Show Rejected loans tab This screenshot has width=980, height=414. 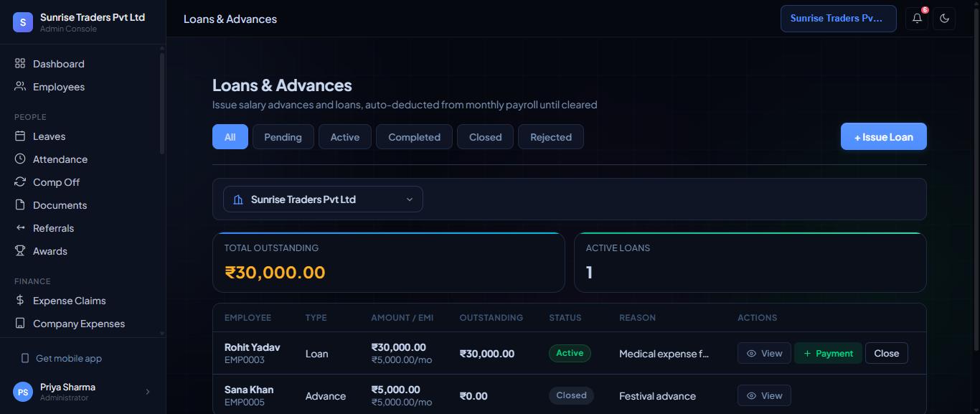click(551, 137)
